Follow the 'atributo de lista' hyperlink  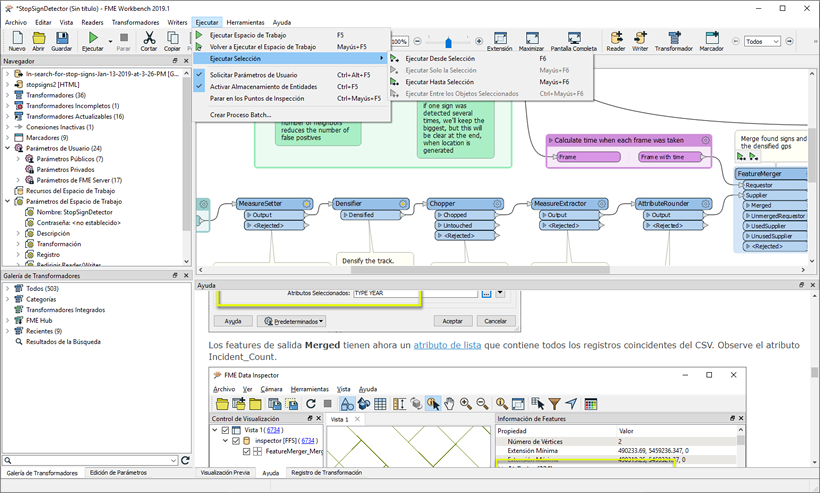pos(447,345)
